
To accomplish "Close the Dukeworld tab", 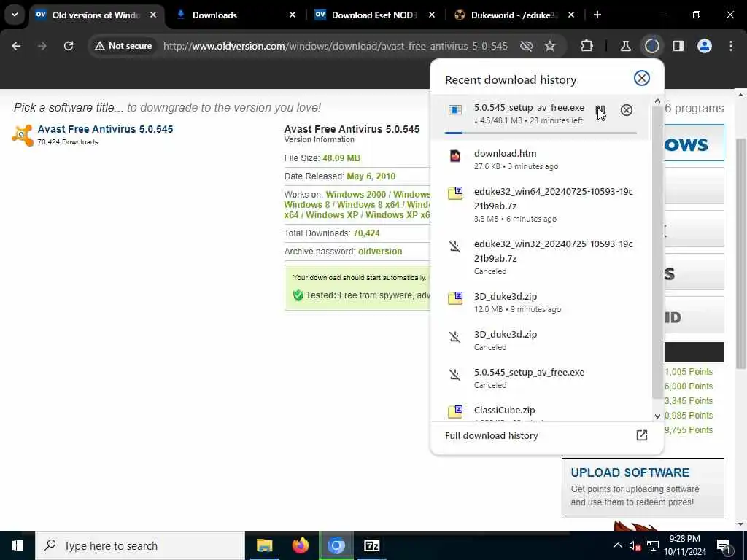I will click(570, 15).
